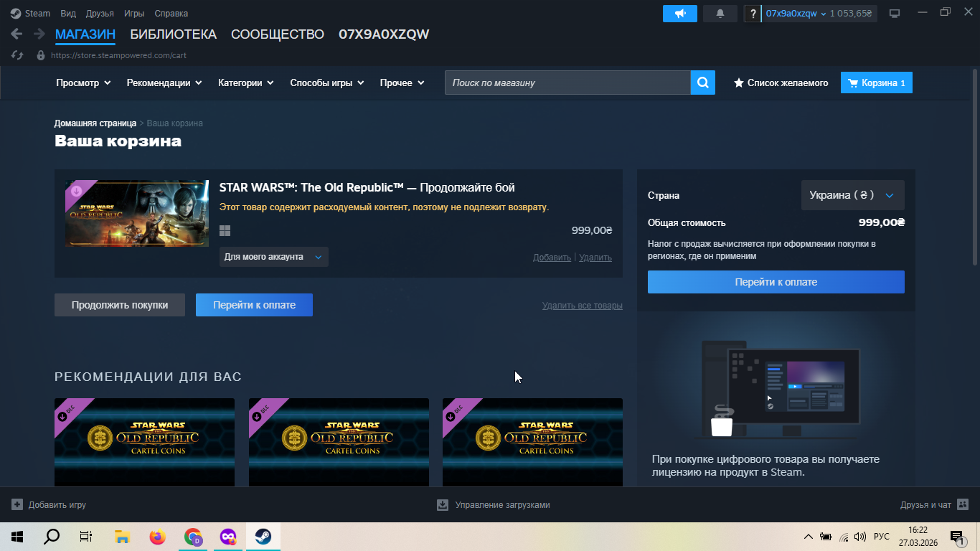Open the Вид menu

point(68,14)
